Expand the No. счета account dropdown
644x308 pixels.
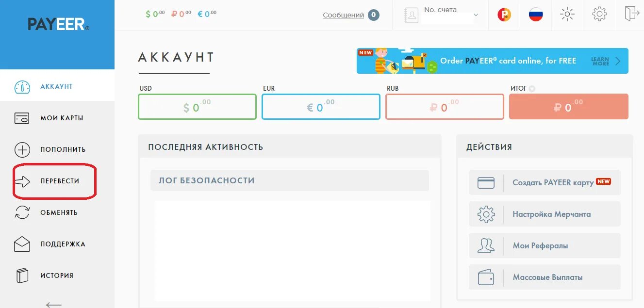coord(476,15)
